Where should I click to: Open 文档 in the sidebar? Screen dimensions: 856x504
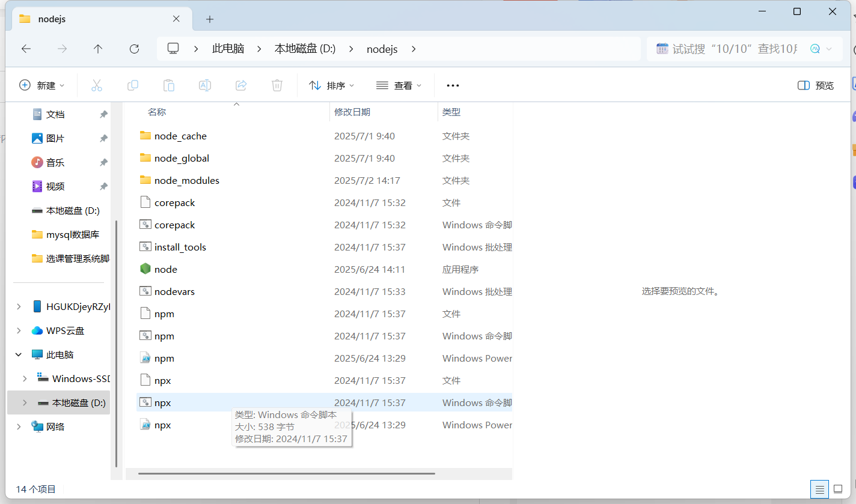point(55,114)
